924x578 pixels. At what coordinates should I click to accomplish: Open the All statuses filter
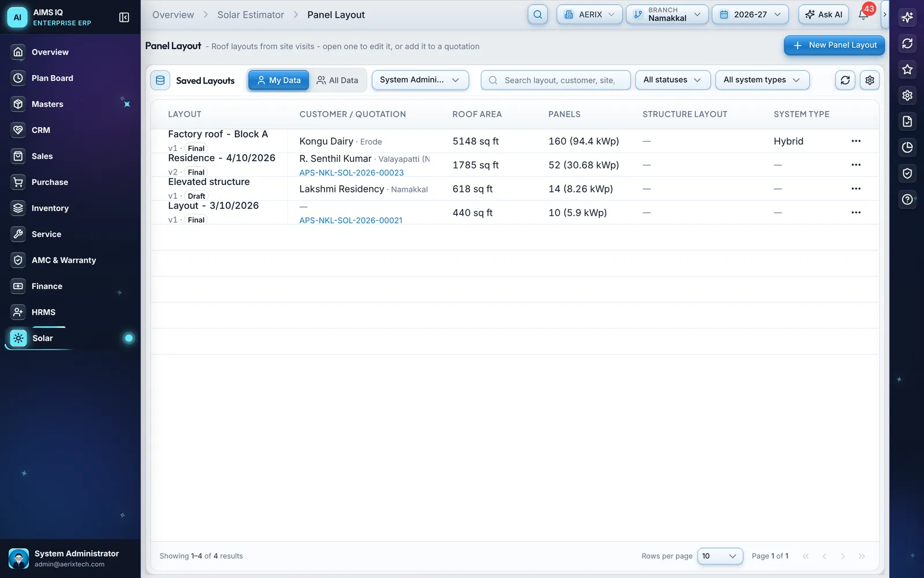click(x=673, y=80)
